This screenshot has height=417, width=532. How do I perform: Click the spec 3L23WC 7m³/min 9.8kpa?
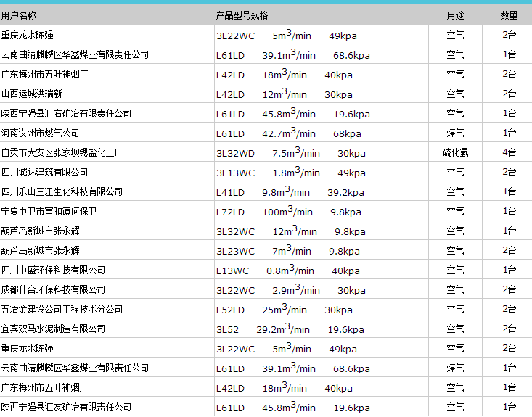click(288, 250)
